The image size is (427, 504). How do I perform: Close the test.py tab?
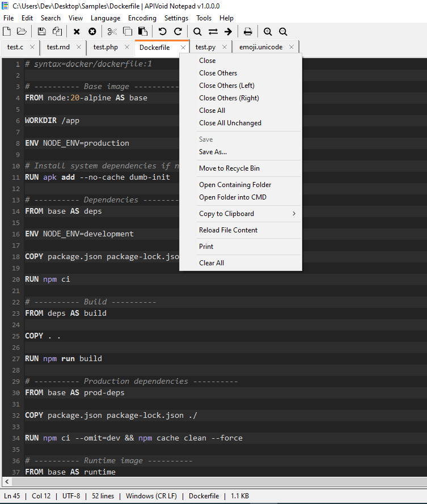tap(225, 47)
